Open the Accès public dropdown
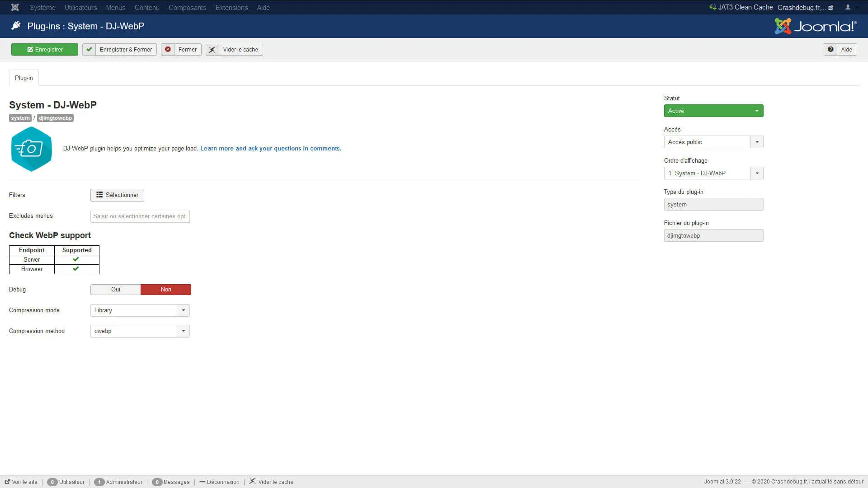 [713, 142]
